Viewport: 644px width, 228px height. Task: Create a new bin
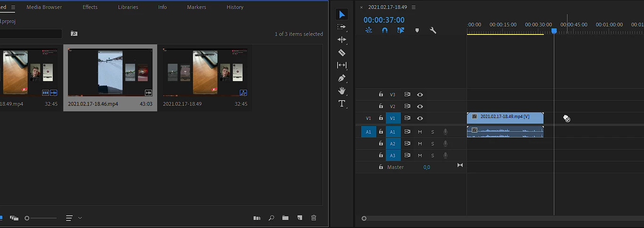[285, 218]
